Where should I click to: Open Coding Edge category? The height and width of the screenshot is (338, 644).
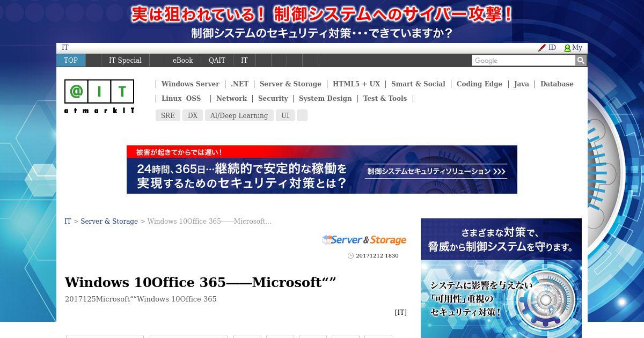(479, 84)
